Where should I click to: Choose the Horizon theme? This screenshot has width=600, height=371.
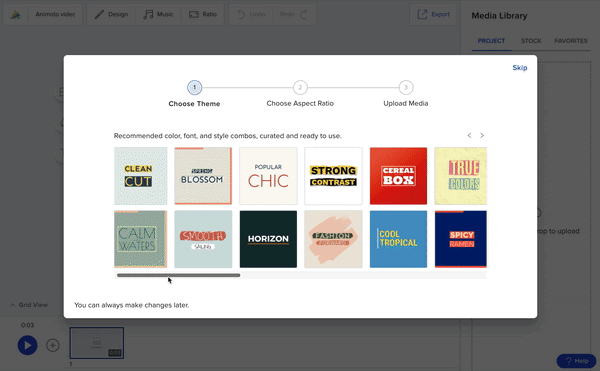click(x=268, y=239)
